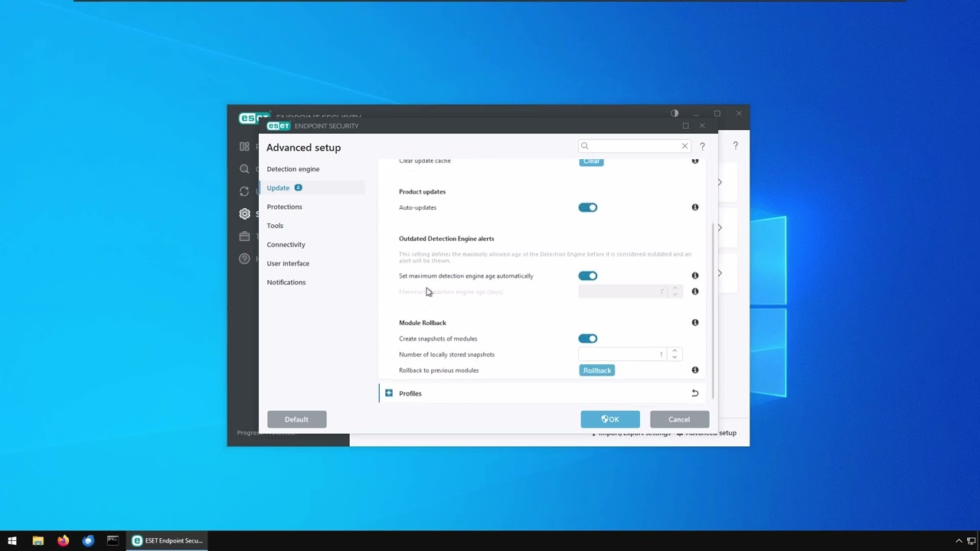Open help question mark in Advanced setup

pos(702,146)
